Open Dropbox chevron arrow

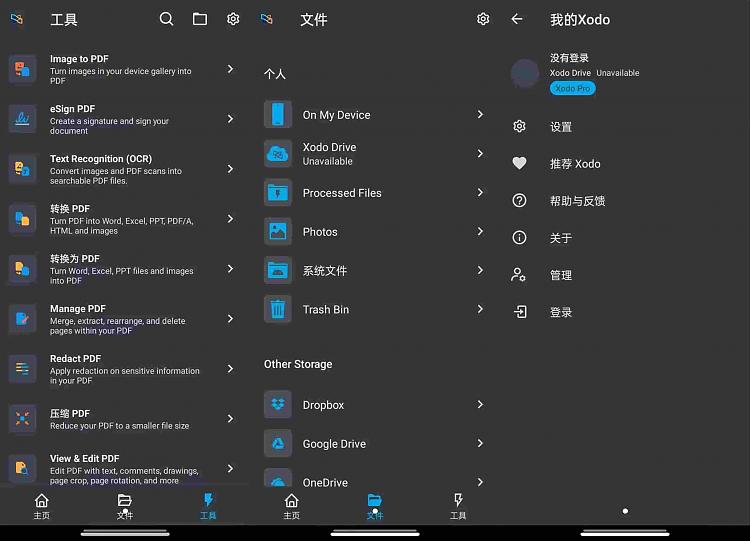[480, 405]
